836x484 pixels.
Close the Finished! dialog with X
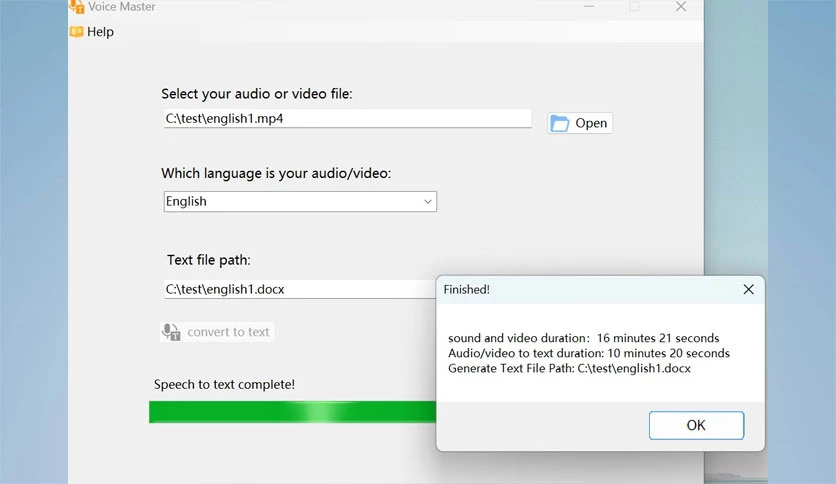pos(749,289)
